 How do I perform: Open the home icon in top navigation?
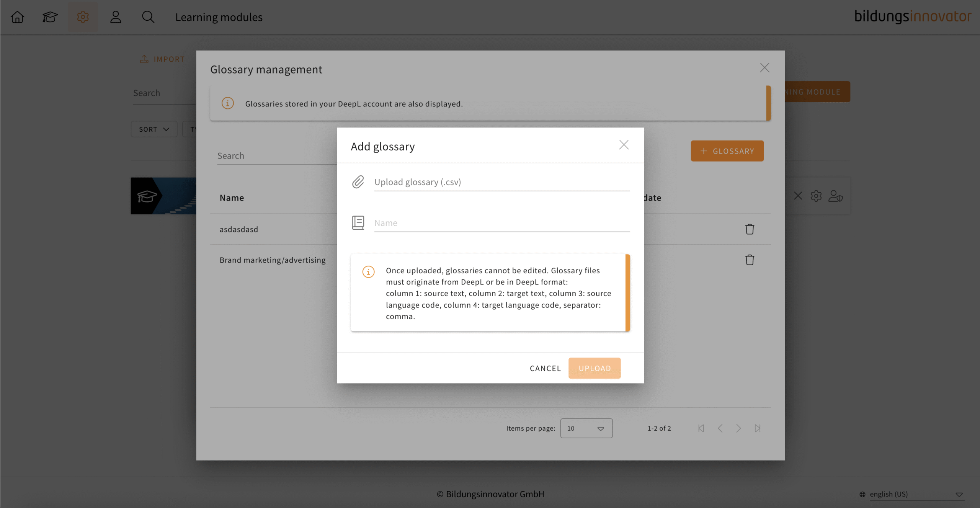(x=17, y=17)
